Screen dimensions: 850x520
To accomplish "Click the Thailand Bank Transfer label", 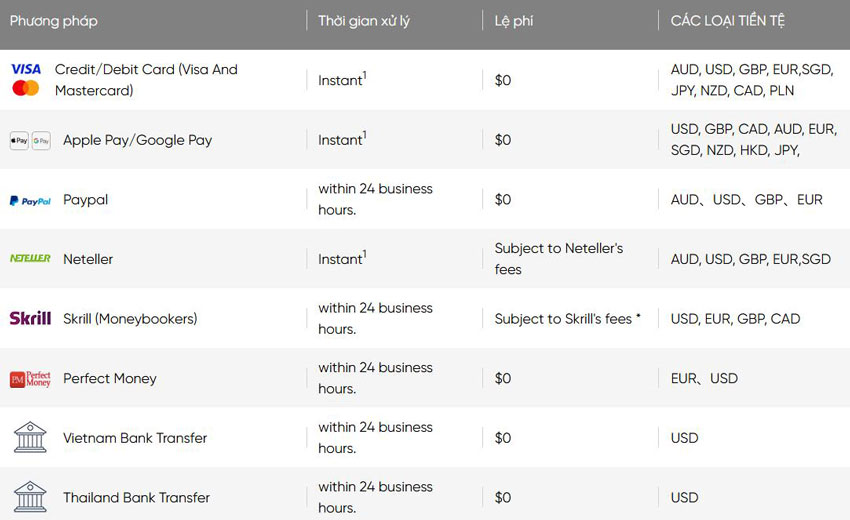I will pyautogui.click(x=136, y=498).
